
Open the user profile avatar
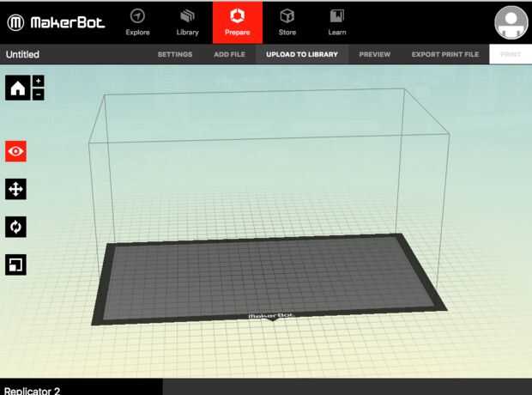pos(511,22)
